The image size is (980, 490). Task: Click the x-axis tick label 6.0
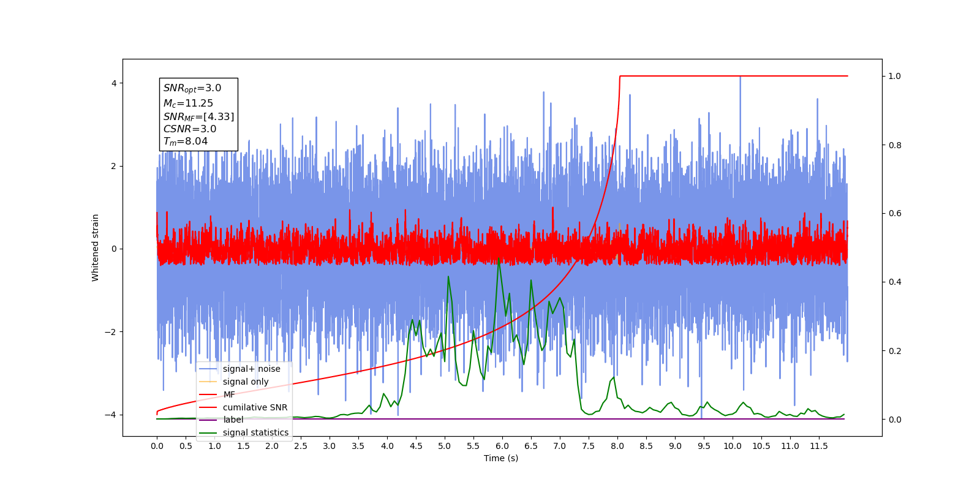click(x=502, y=446)
